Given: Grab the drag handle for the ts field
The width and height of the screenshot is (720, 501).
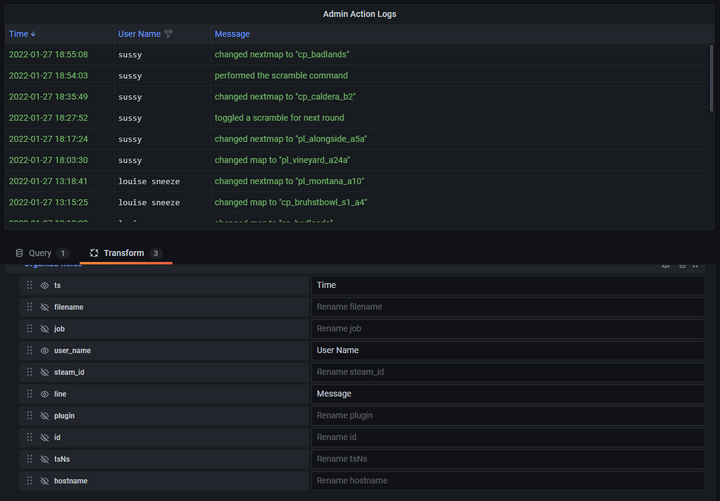Looking at the screenshot, I should click(x=30, y=285).
